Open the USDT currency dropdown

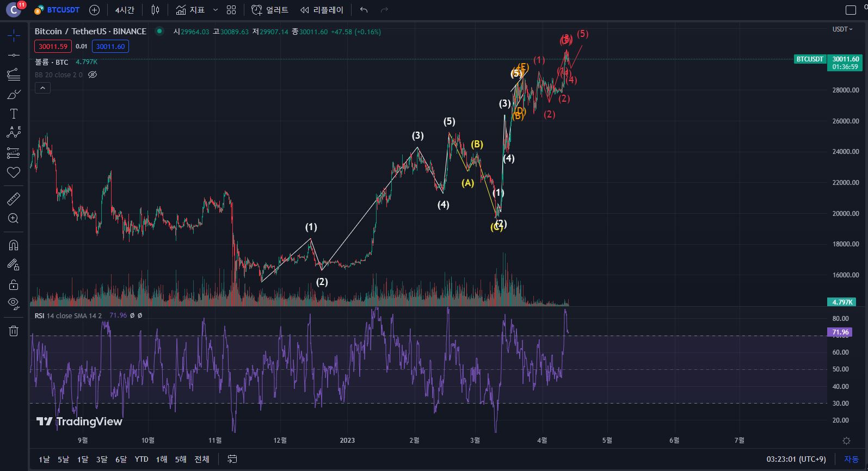(x=842, y=29)
